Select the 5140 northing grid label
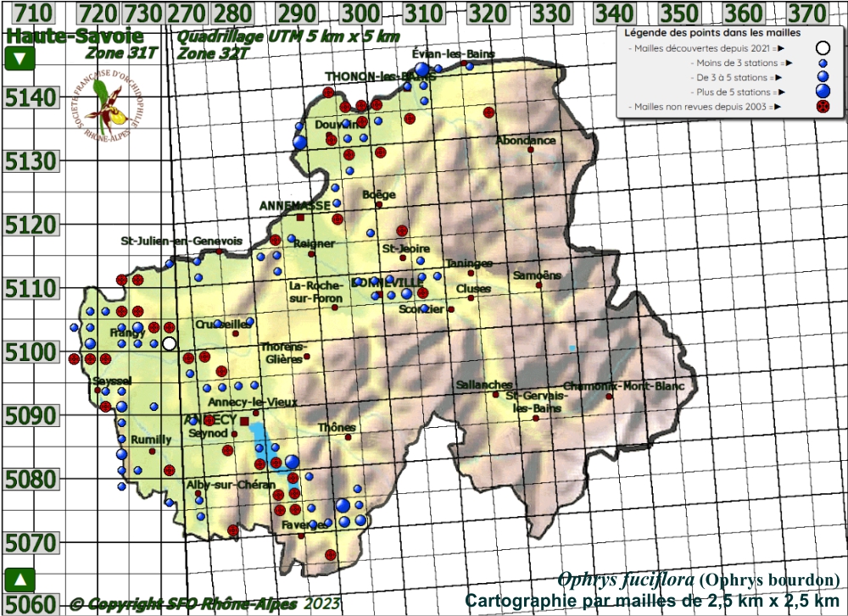This screenshot has width=848, height=616. click(x=31, y=98)
